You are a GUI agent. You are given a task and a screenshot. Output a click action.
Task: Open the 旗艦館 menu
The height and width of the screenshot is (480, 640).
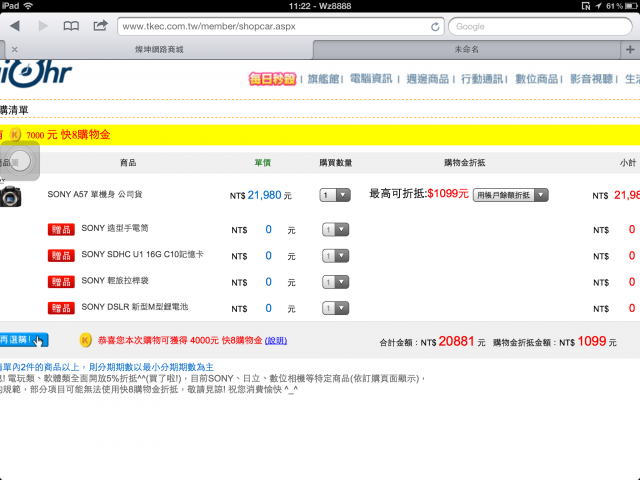pos(323,79)
